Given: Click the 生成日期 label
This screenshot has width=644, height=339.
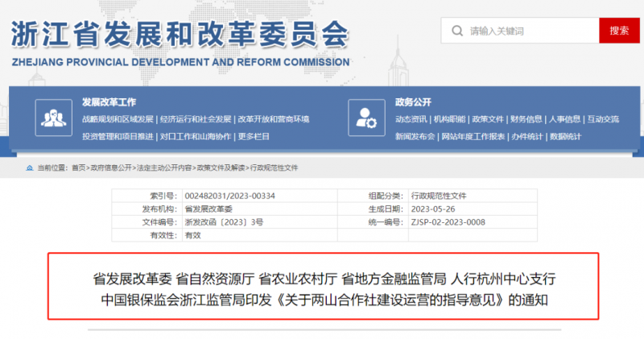Looking at the screenshot, I should pos(386,209).
